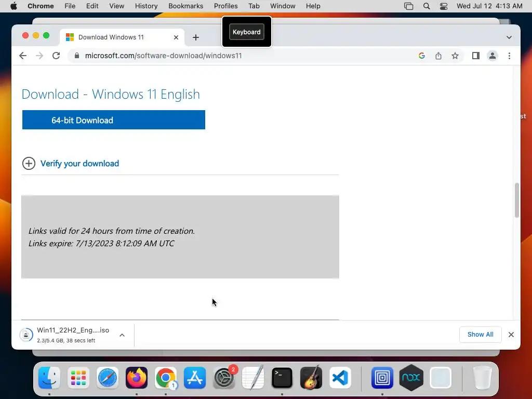Open Launchpad from the Dock
This screenshot has width=532, height=399.
(78, 377)
